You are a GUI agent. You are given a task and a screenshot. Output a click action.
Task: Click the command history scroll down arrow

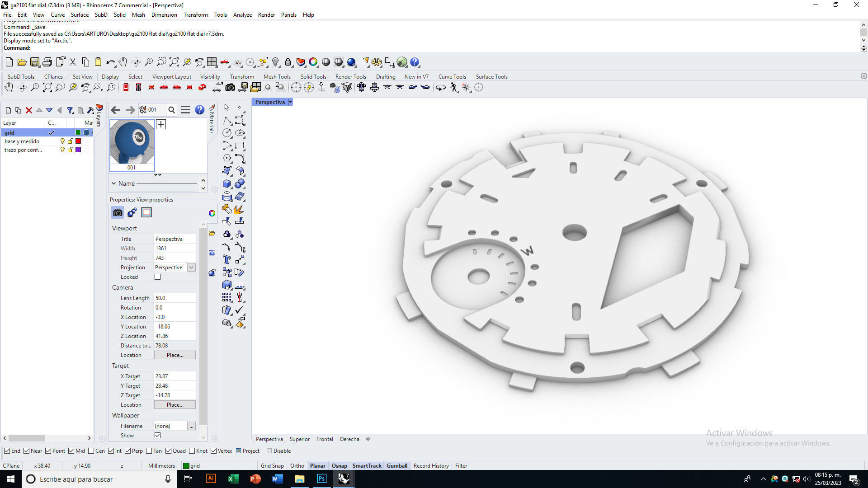coord(863,40)
